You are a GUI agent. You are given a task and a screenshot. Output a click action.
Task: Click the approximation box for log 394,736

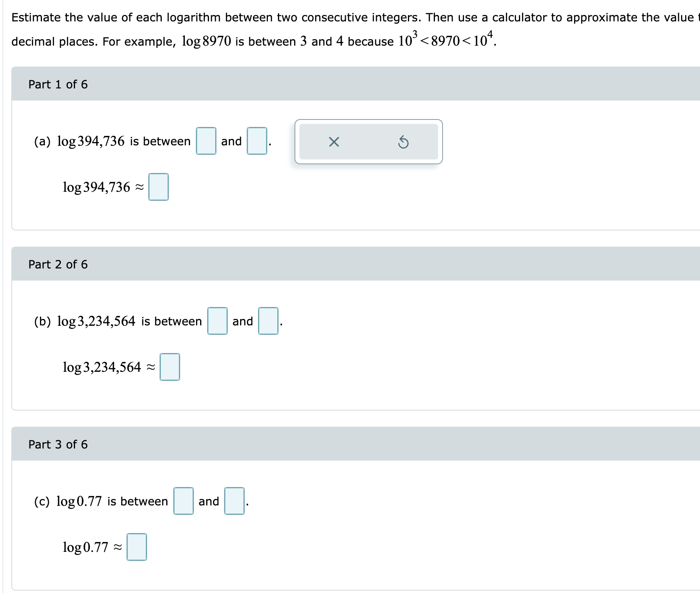point(157,186)
